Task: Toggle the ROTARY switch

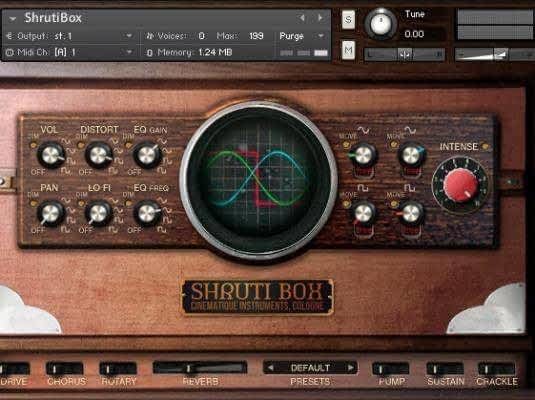Action: coord(118,369)
